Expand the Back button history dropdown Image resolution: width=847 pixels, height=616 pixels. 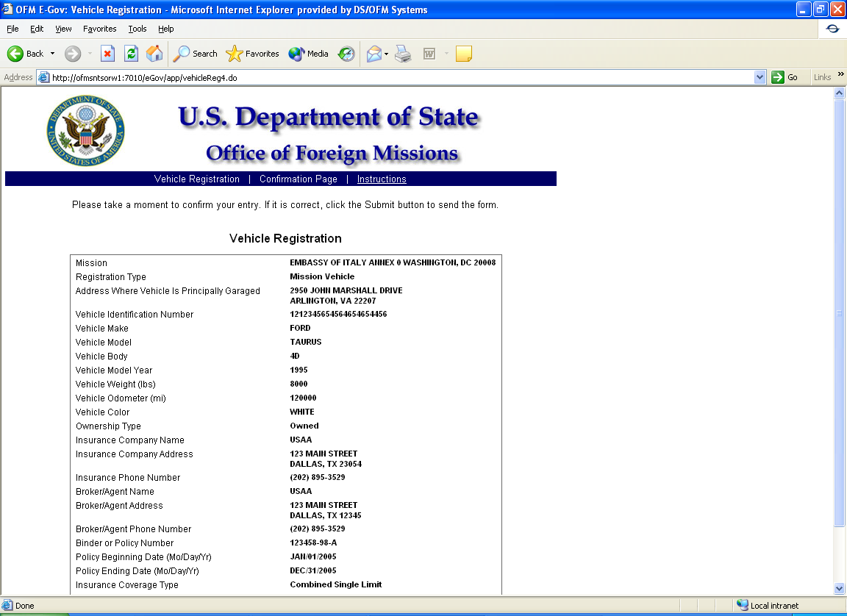coord(52,54)
